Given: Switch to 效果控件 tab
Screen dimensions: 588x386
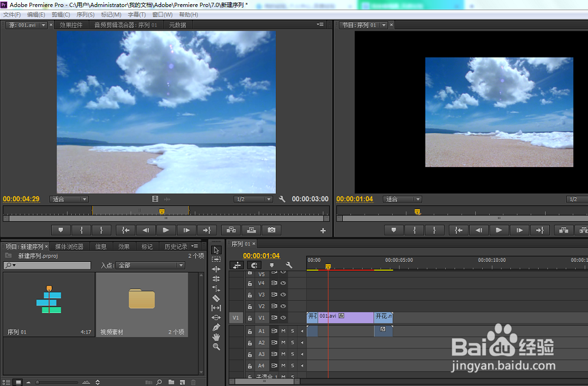Looking at the screenshot, I should 71,25.
